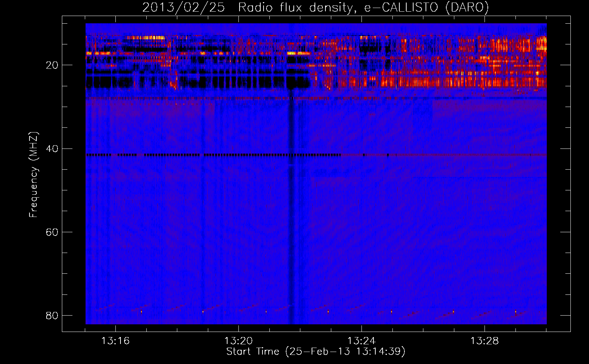This screenshot has width=589, height=364.
Task: Click the dotted black horizontal line near 41 MHz
Action: [x=213, y=155]
